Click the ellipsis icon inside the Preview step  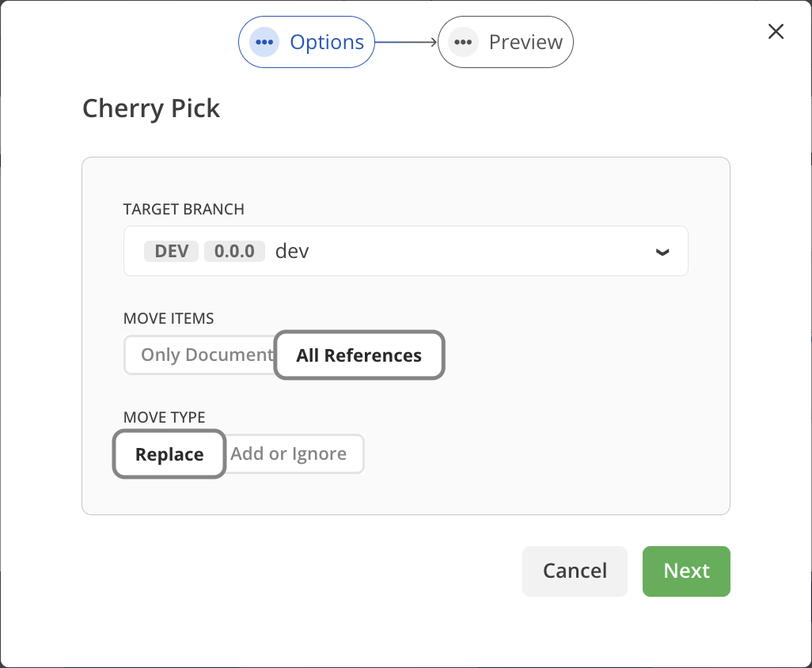point(463,42)
